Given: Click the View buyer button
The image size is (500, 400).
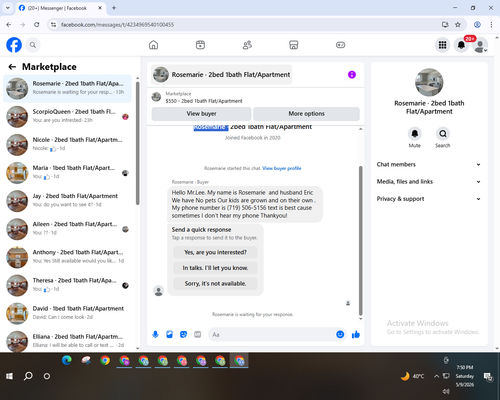Looking at the screenshot, I should click(201, 114).
